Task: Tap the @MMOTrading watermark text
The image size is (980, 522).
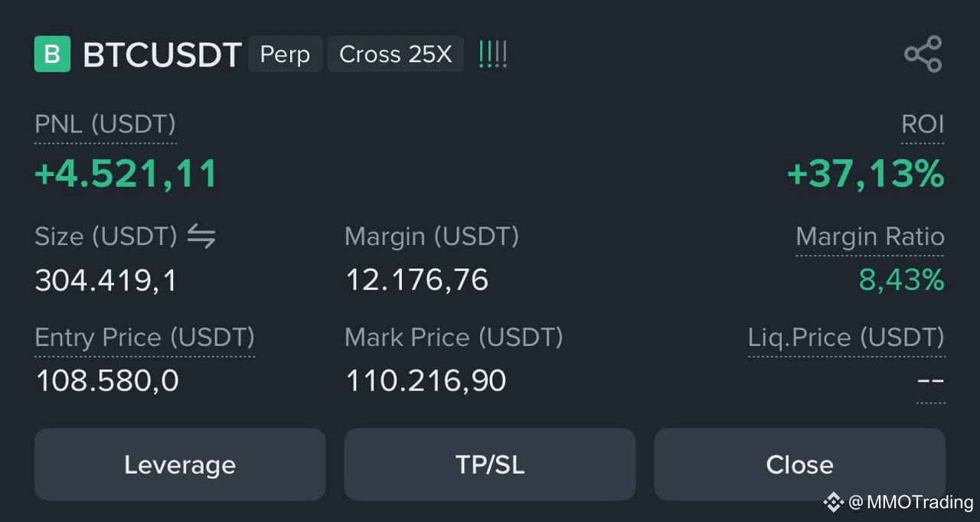Action: click(x=911, y=502)
